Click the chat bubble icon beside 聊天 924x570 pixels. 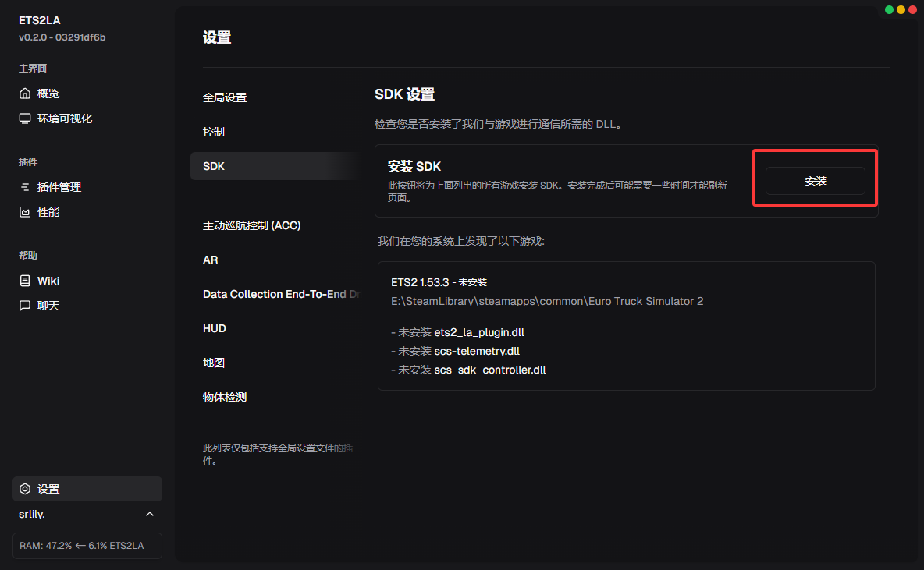[25, 306]
